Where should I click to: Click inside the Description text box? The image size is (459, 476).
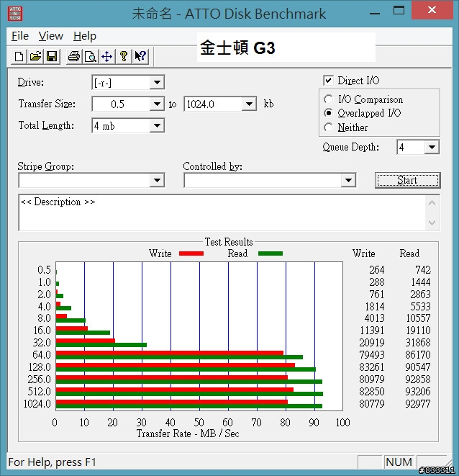222,212
